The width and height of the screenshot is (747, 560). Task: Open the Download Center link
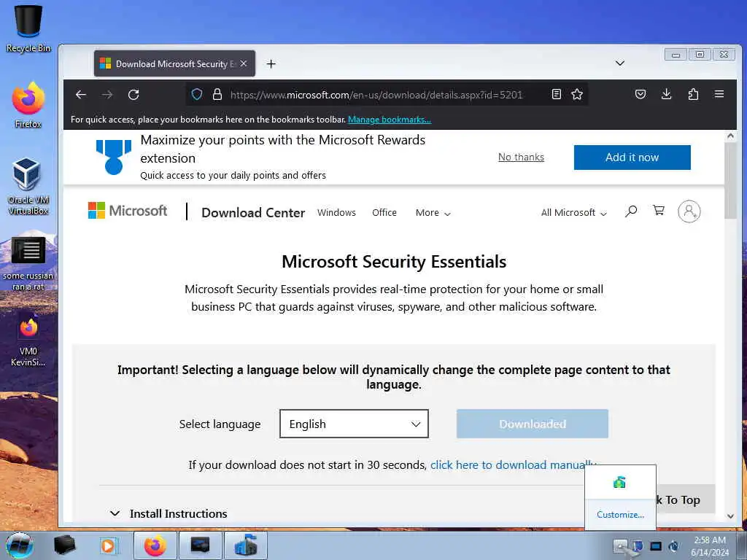tap(253, 213)
